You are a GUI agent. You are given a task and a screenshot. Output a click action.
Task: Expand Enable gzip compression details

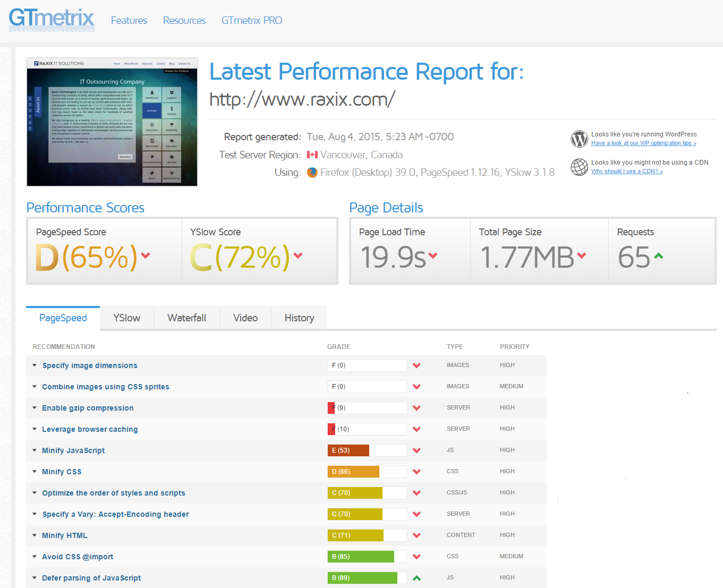(x=35, y=408)
